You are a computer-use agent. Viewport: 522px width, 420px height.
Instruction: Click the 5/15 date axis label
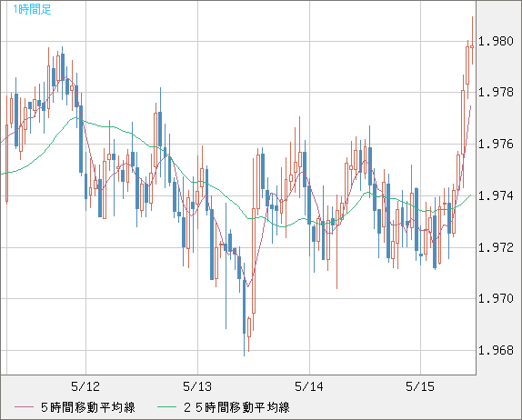click(420, 386)
